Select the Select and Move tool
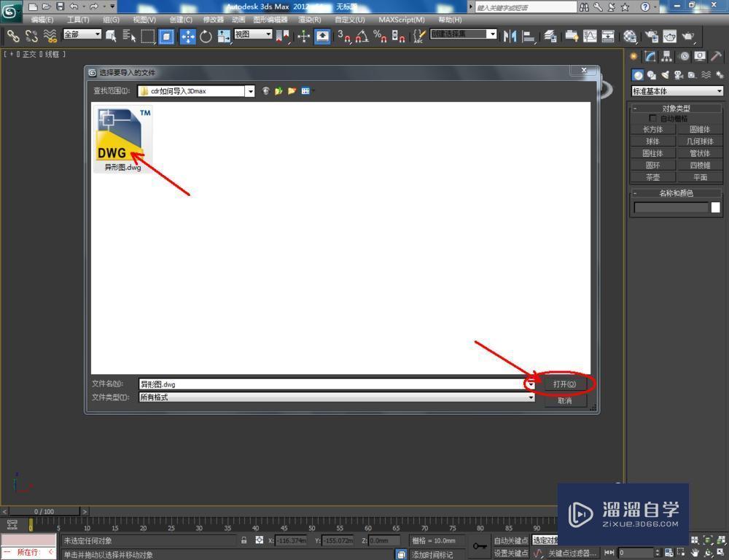 pos(188,36)
